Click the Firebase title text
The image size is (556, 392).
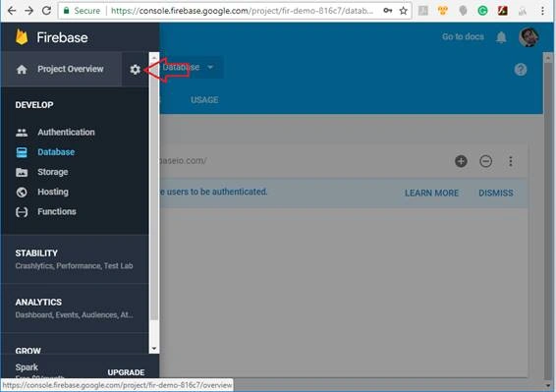click(x=62, y=37)
